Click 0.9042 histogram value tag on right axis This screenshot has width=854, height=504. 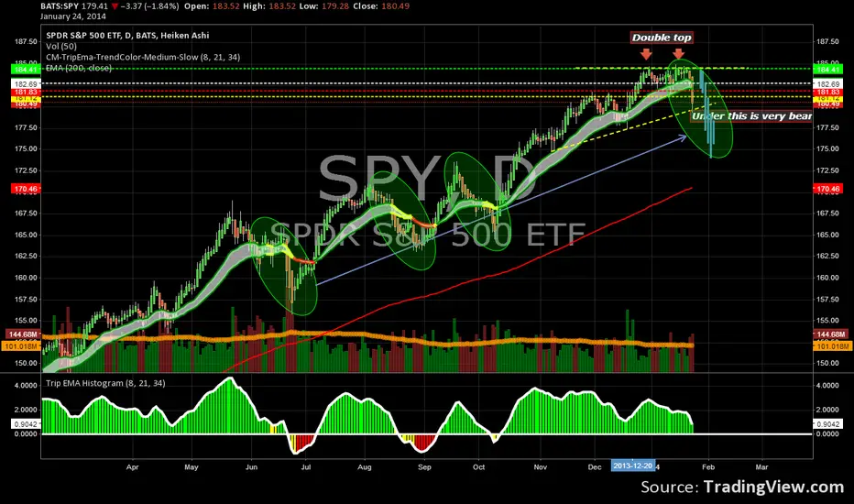click(x=827, y=424)
